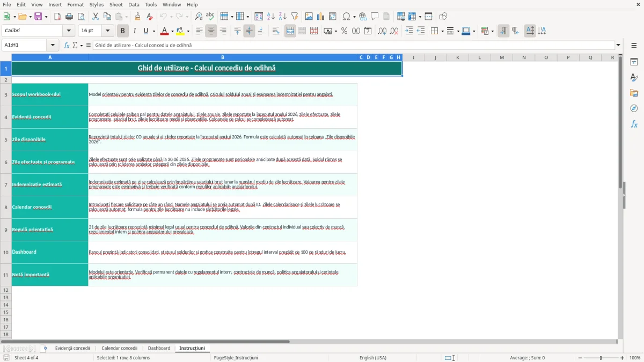Format cell as date
644x362 pixels.
point(368,31)
